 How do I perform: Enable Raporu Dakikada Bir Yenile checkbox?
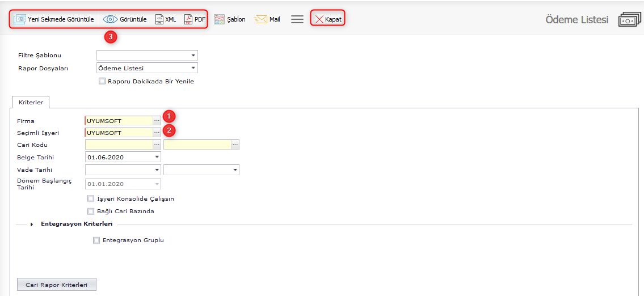click(102, 81)
